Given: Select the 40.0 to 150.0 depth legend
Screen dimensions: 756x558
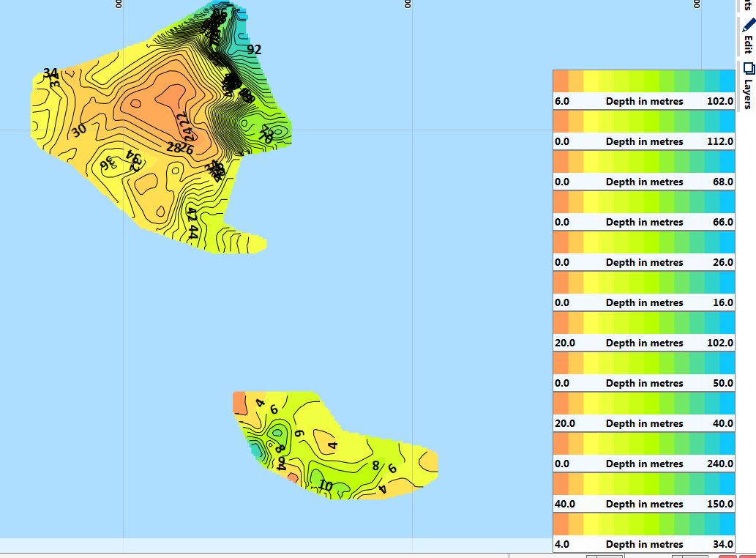Looking at the screenshot, I should pyautogui.click(x=643, y=493).
